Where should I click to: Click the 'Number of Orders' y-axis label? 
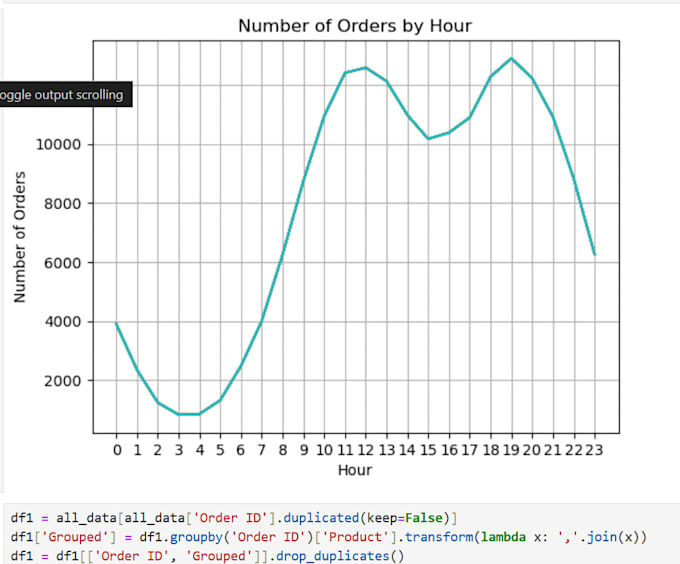(x=20, y=237)
